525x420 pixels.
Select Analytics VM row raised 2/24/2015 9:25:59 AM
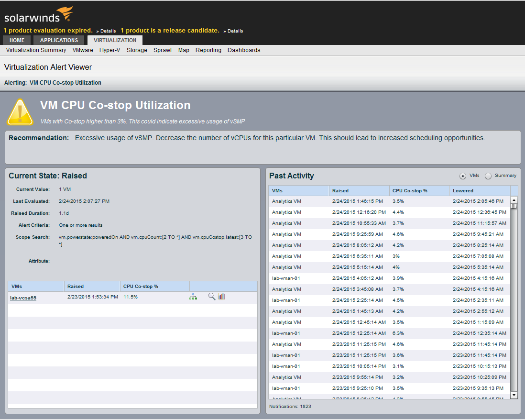(x=389, y=234)
